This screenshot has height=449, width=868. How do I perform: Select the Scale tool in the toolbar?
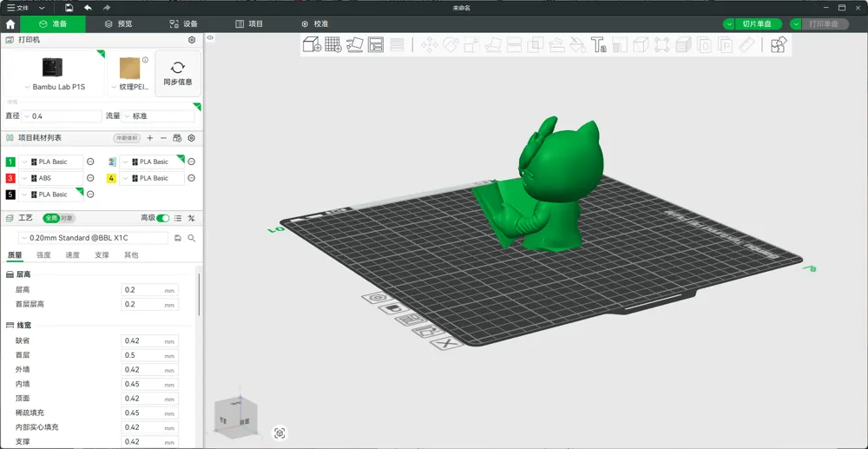(x=471, y=45)
